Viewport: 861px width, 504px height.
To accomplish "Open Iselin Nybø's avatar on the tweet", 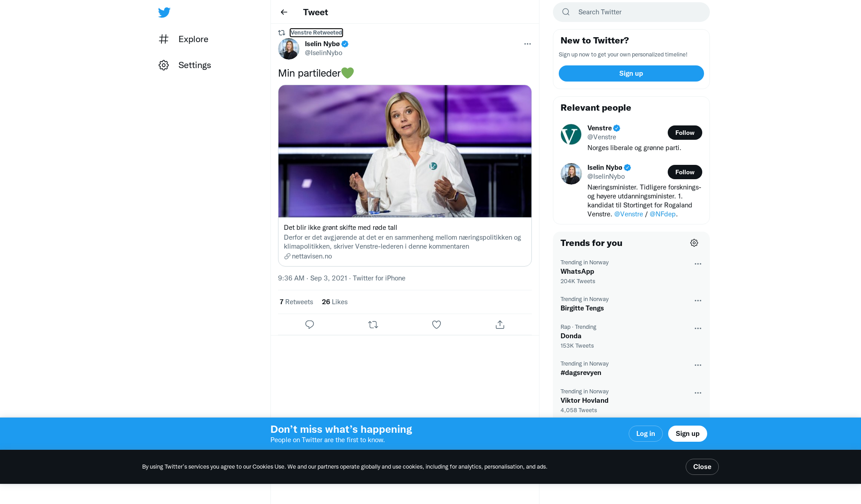I will 289,49.
